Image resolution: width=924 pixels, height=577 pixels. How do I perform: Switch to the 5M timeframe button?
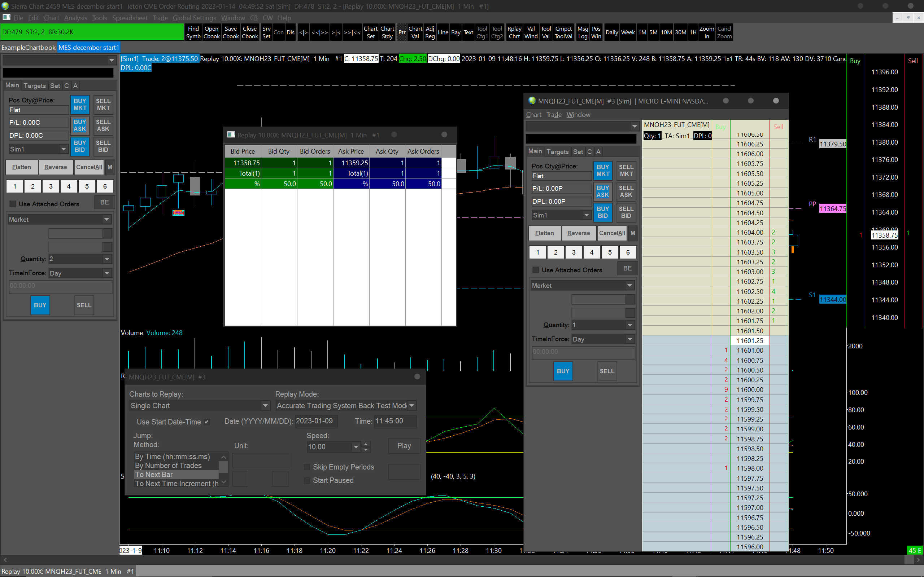pyautogui.click(x=653, y=32)
